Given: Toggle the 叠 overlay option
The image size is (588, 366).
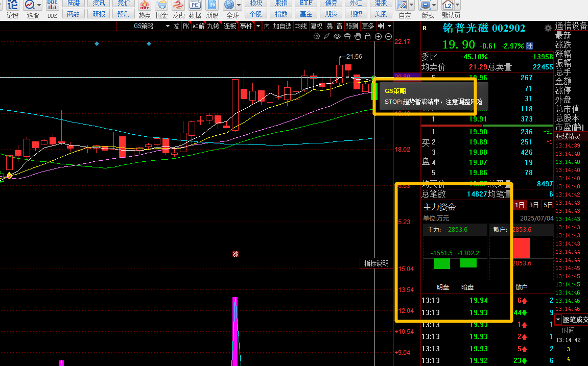Looking at the screenshot, I should click(x=330, y=26).
